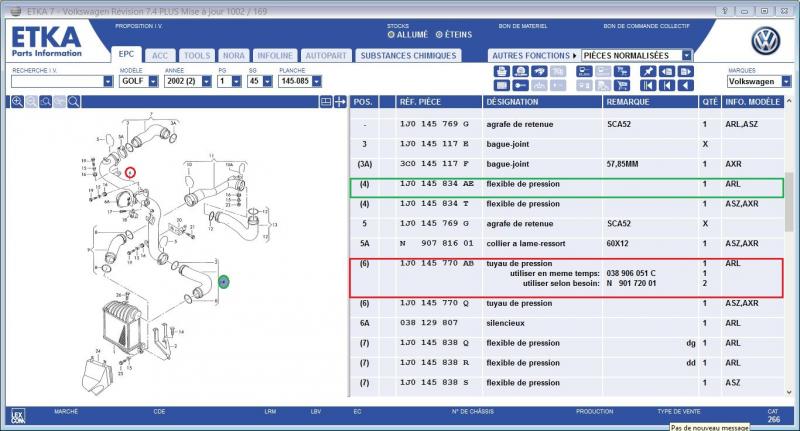Viewport: 800px width, 431px height.
Task: Switch to the ACC tab
Action: (160, 55)
